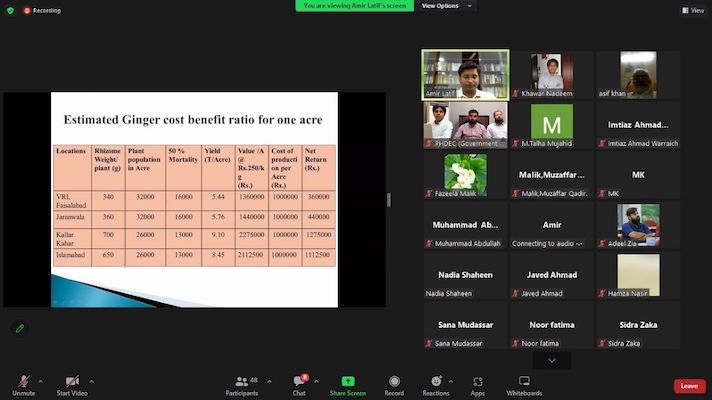Click the green encryption shield icon
This screenshot has width=712, height=400.
coord(10,10)
